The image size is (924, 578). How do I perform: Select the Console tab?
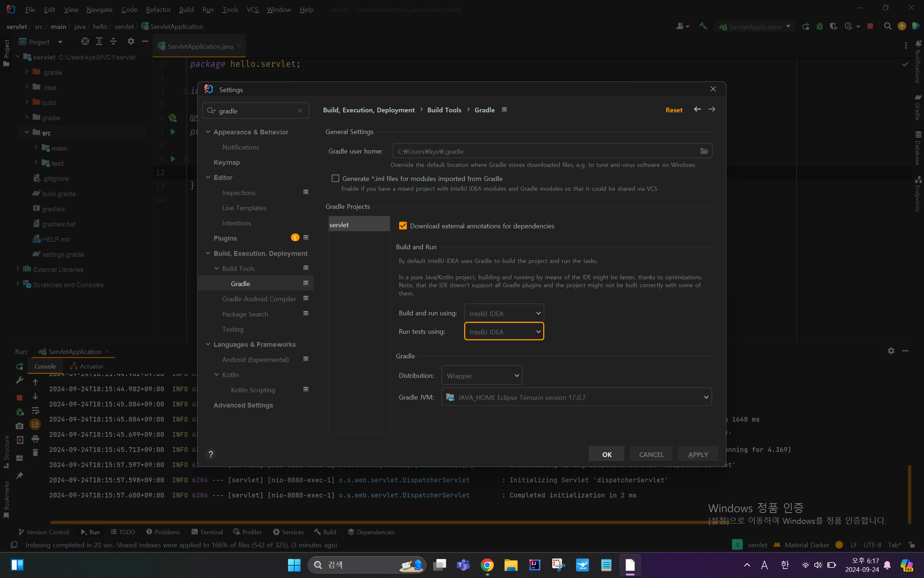coord(45,366)
